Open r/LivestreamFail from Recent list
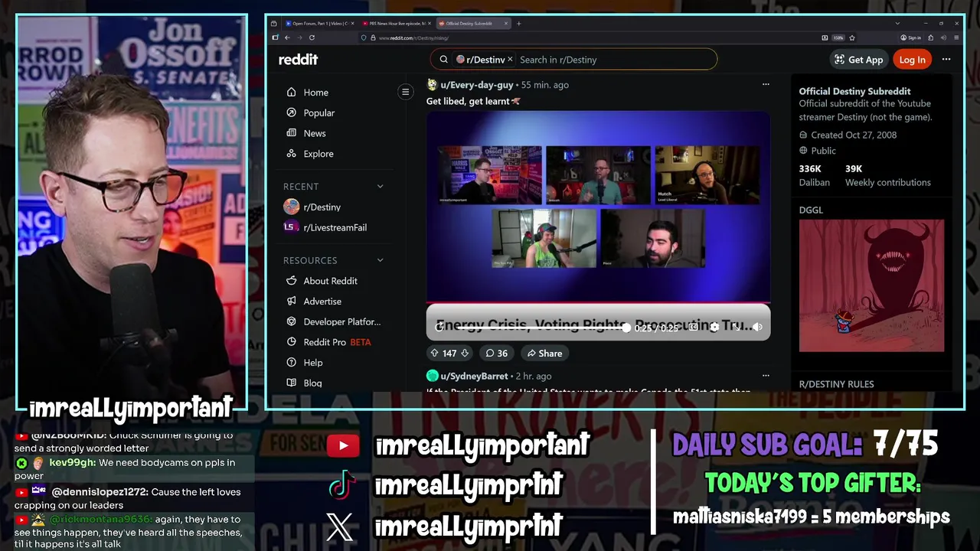Screen dimensions: 980x551 335,227
